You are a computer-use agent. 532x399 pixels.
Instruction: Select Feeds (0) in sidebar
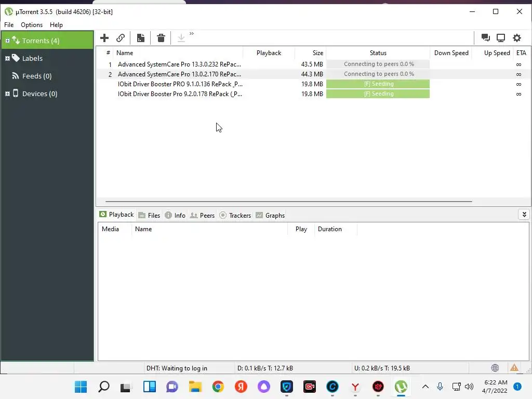pos(37,76)
